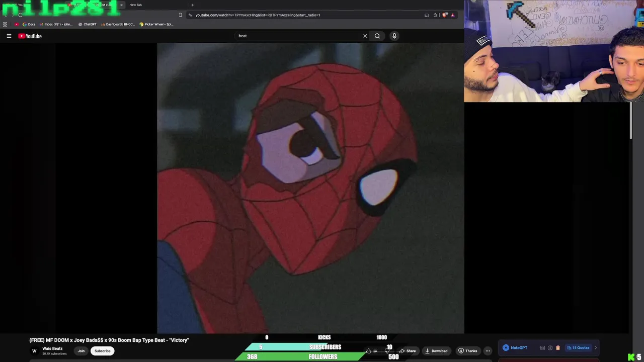Open the Dashboard | BHCC bookmark
The image size is (644, 362).
click(x=117, y=24)
